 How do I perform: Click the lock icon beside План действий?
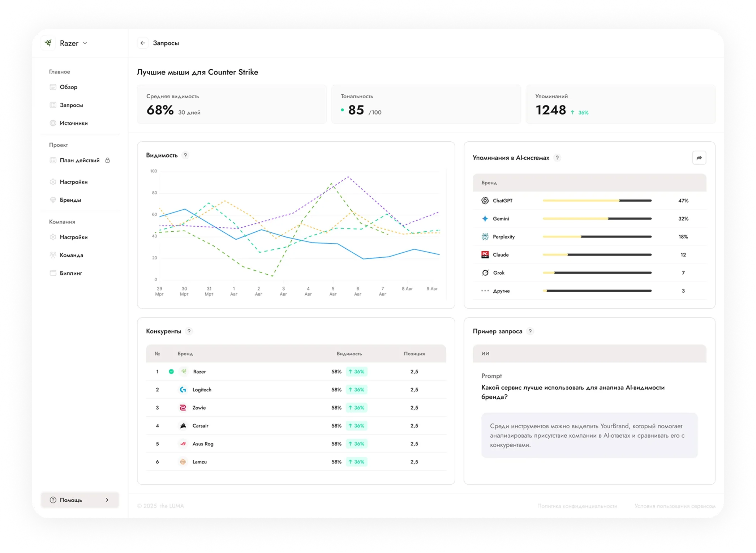[107, 160]
